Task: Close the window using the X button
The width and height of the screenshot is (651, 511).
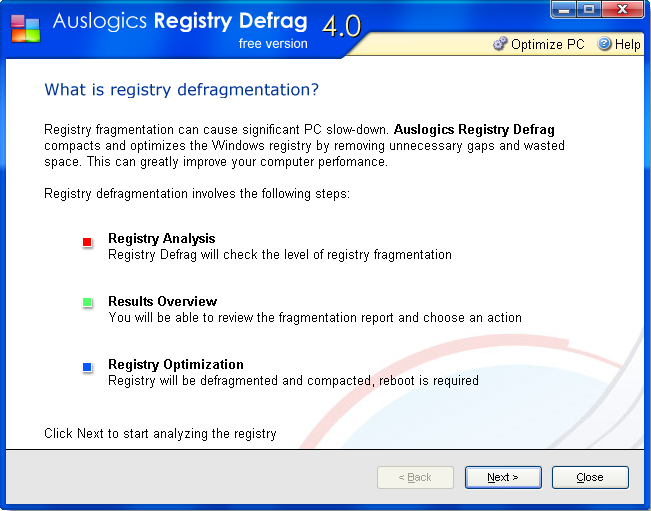Action: pyautogui.click(x=622, y=9)
